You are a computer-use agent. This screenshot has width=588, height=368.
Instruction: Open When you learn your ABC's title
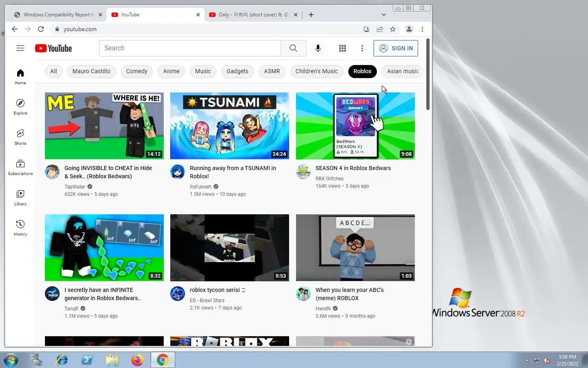click(x=350, y=294)
